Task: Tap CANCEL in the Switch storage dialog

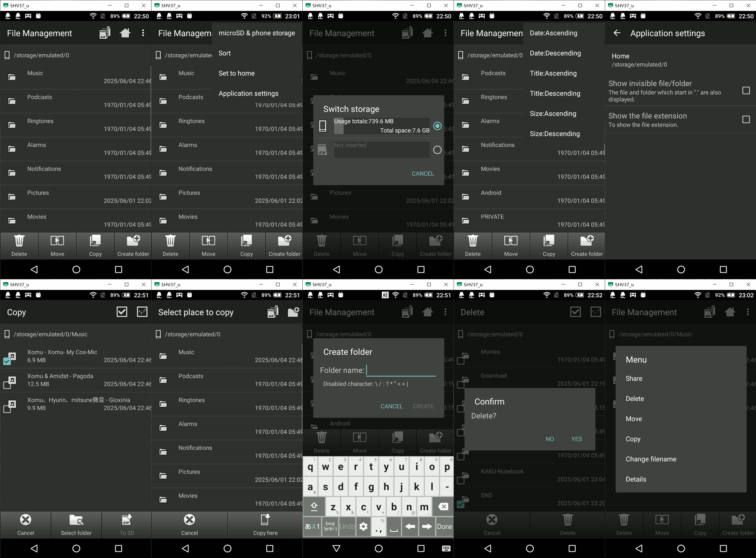Action: 422,173
